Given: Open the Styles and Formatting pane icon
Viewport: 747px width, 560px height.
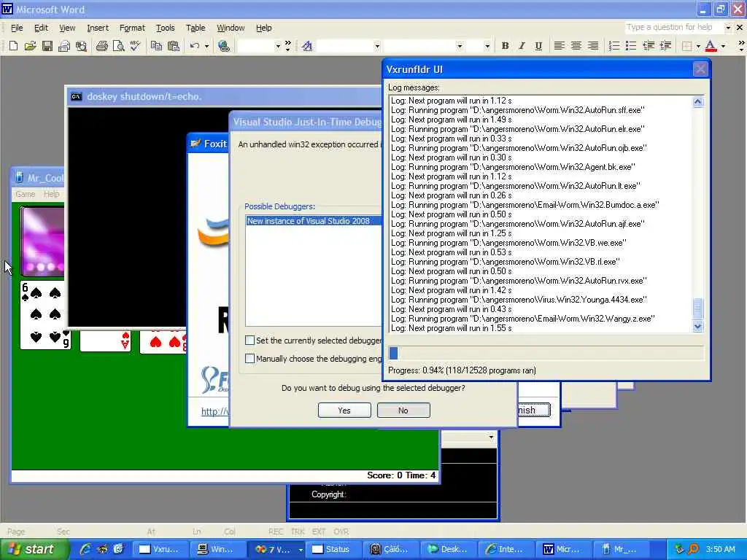Looking at the screenshot, I should tap(307, 46).
